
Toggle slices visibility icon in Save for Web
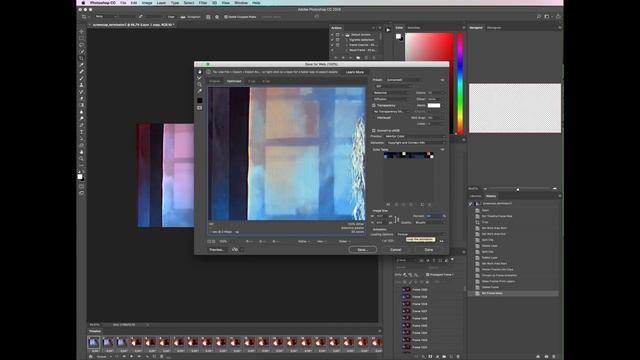(200, 108)
